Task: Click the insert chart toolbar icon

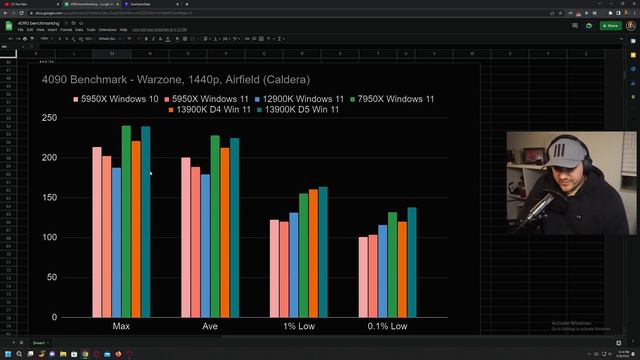Action: pos(261,39)
